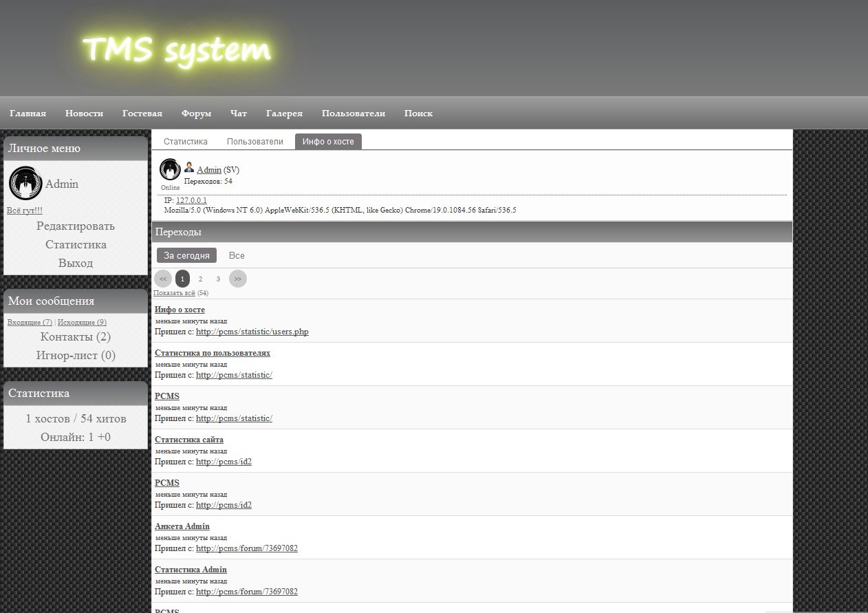The height and width of the screenshot is (613, 868).
Task: Open Игнор-лист (0)
Action: click(76, 355)
